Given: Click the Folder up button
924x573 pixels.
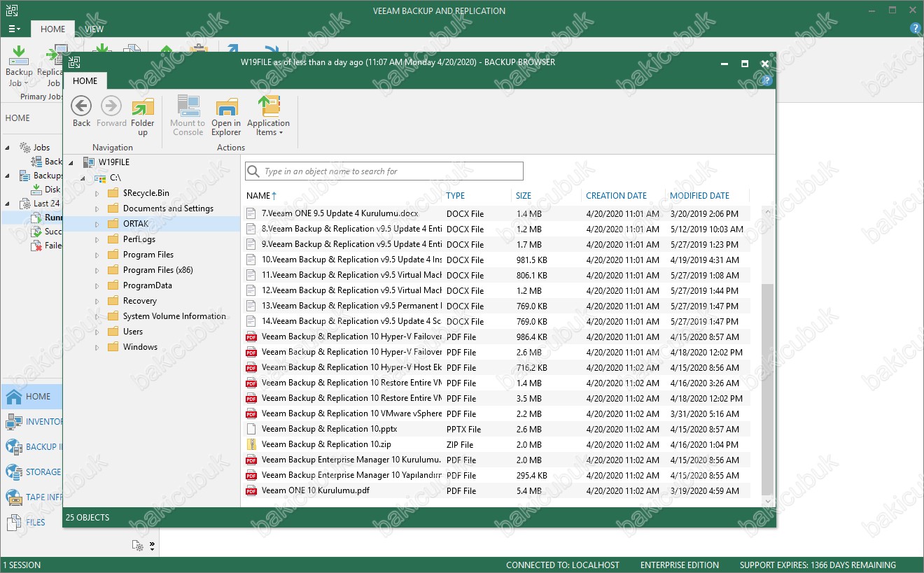Looking at the screenshot, I should [x=143, y=116].
